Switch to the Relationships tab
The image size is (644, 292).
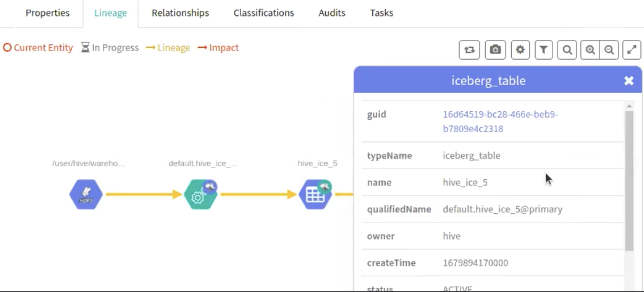click(x=180, y=13)
